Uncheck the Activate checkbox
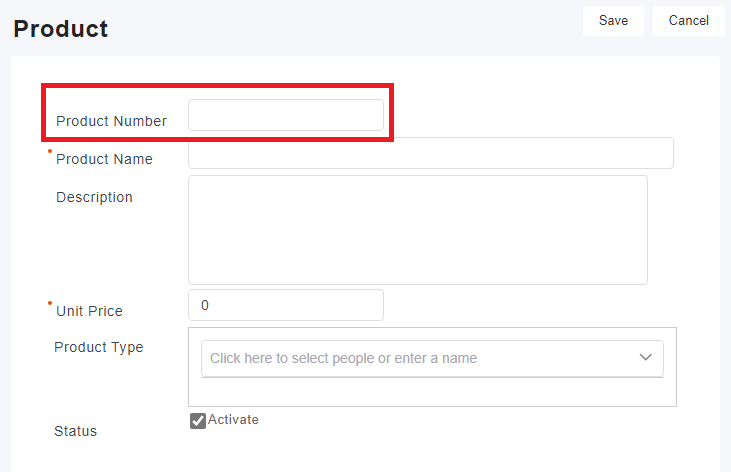Image resolution: width=731 pixels, height=472 pixels. click(x=198, y=421)
